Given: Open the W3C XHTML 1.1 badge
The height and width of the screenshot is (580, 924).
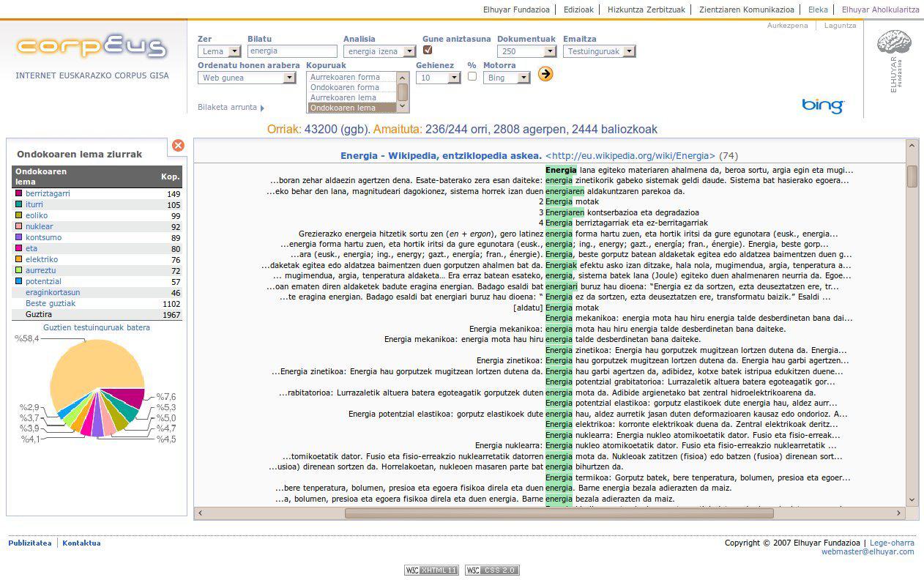Looking at the screenshot, I should 431,570.
